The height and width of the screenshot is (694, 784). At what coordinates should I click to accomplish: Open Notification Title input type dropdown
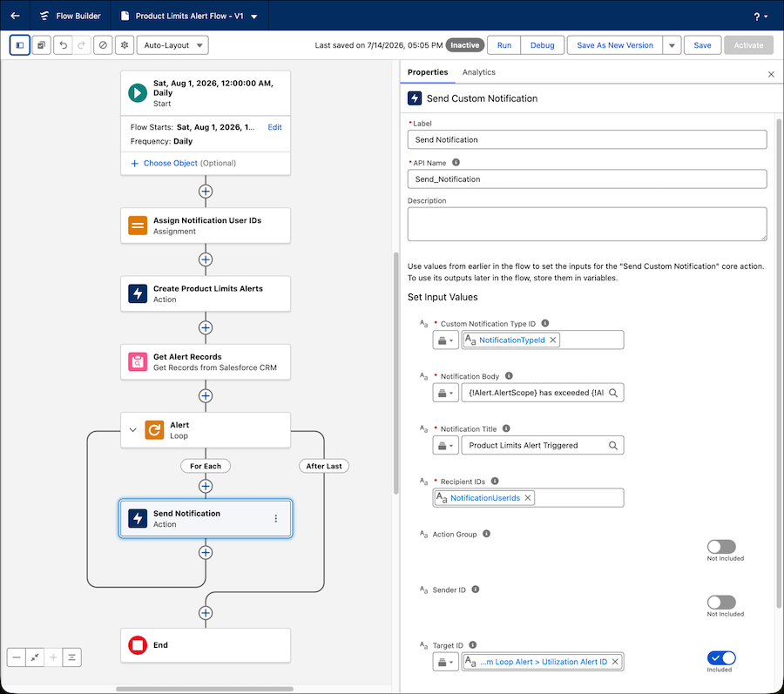(x=445, y=446)
